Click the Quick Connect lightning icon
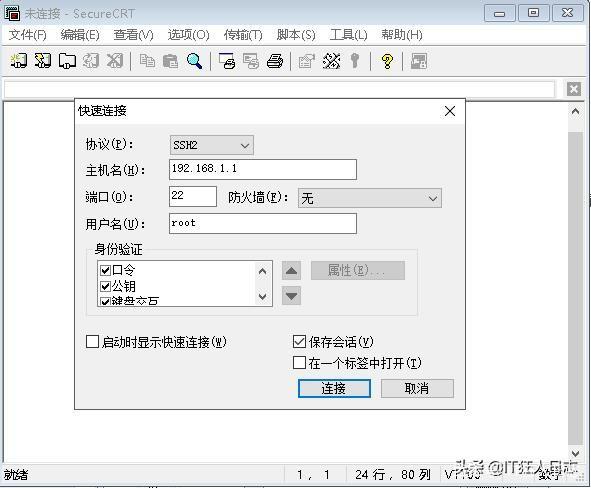This screenshot has height=488, width=591. point(43,60)
